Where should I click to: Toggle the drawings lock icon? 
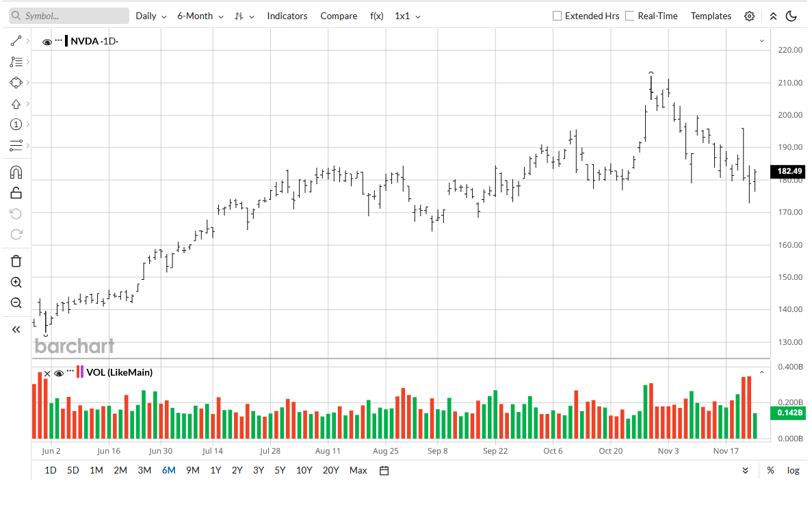click(x=16, y=193)
